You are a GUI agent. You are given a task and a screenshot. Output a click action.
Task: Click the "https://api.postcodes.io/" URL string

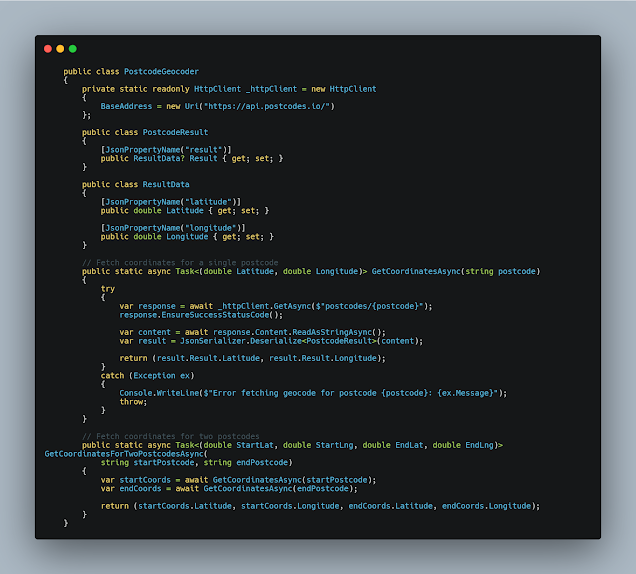pyautogui.click(x=267, y=106)
